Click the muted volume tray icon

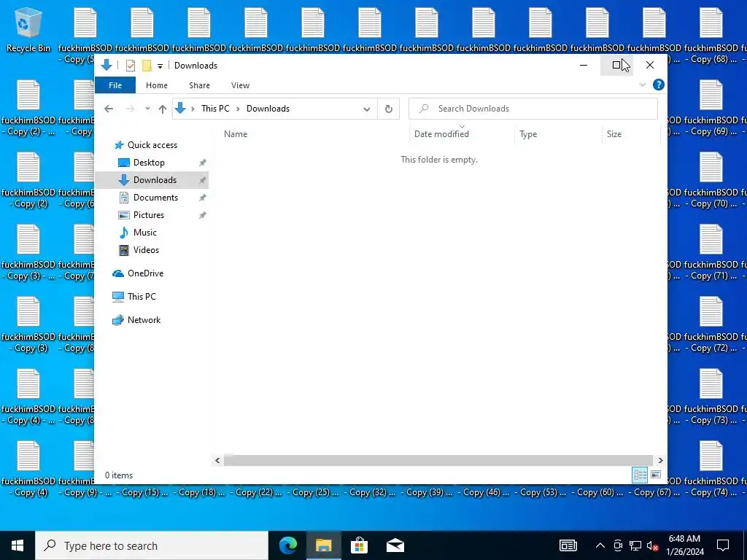pyautogui.click(x=653, y=545)
